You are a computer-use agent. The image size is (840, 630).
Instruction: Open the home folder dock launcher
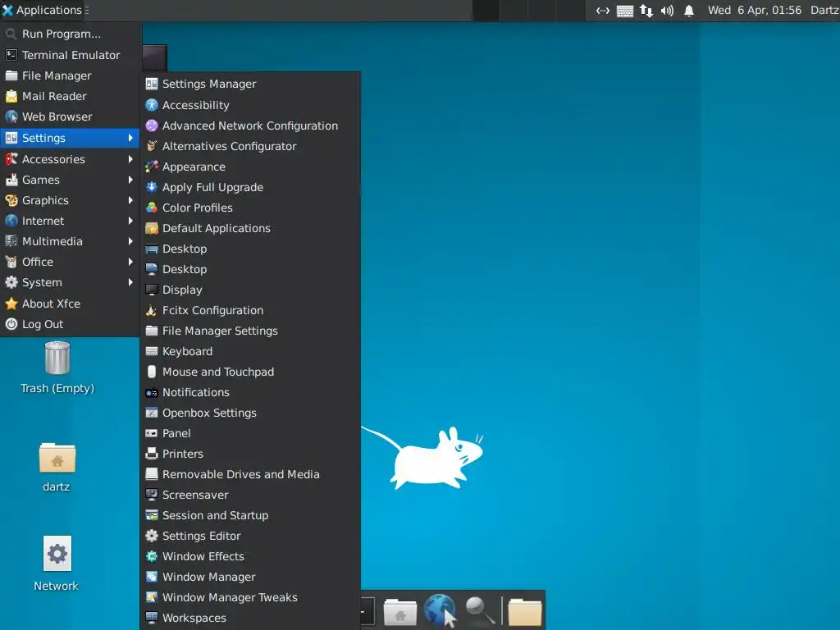399,611
